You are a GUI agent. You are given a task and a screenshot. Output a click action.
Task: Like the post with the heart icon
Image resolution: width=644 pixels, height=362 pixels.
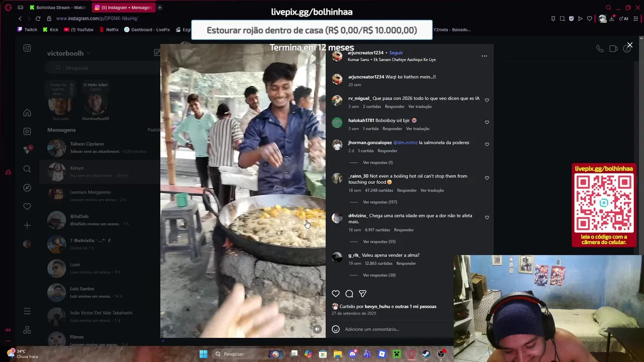336,294
